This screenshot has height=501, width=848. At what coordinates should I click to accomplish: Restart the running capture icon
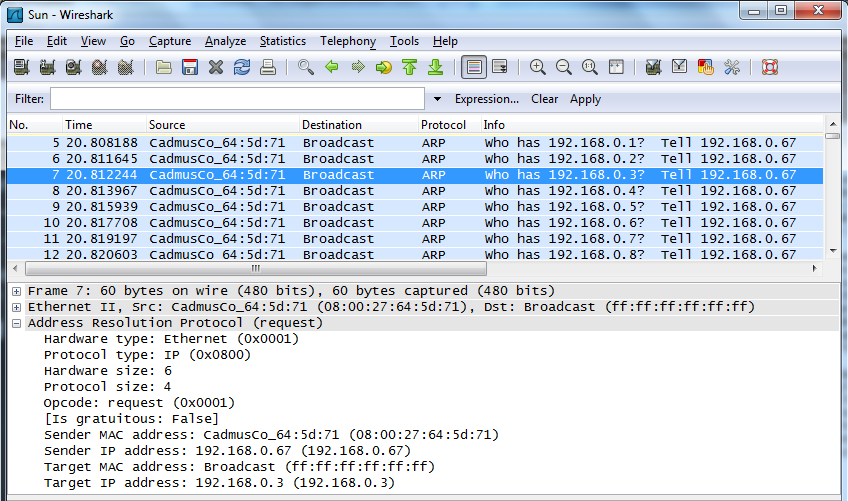tap(125, 67)
